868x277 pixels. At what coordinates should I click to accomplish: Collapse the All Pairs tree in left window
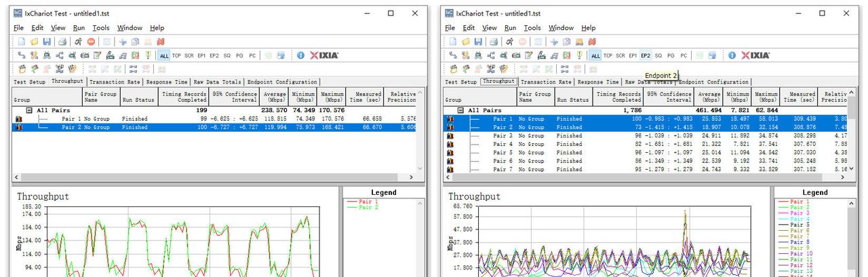click(x=29, y=110)
